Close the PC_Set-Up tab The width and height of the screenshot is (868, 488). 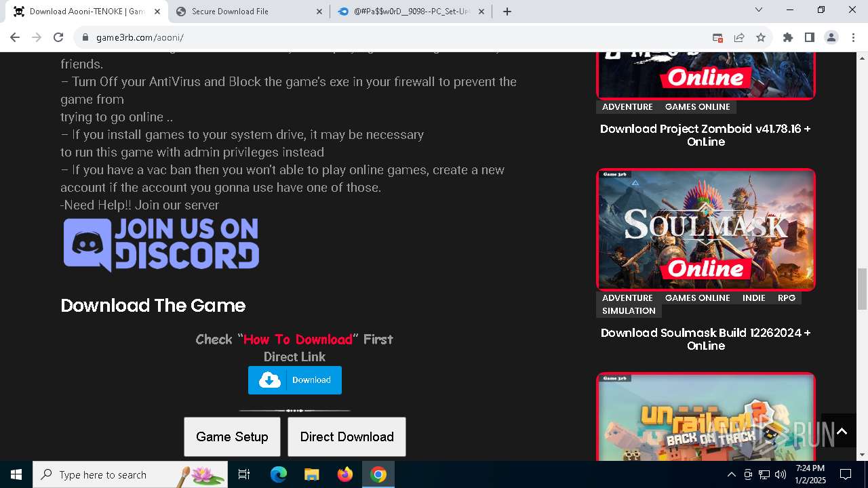click(x=481, y=11)
